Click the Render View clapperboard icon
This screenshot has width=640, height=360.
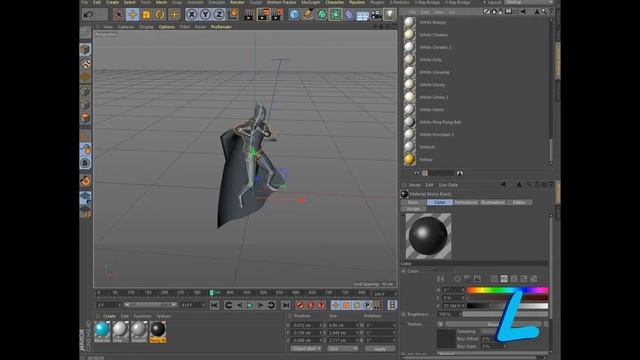click(249, 15)
